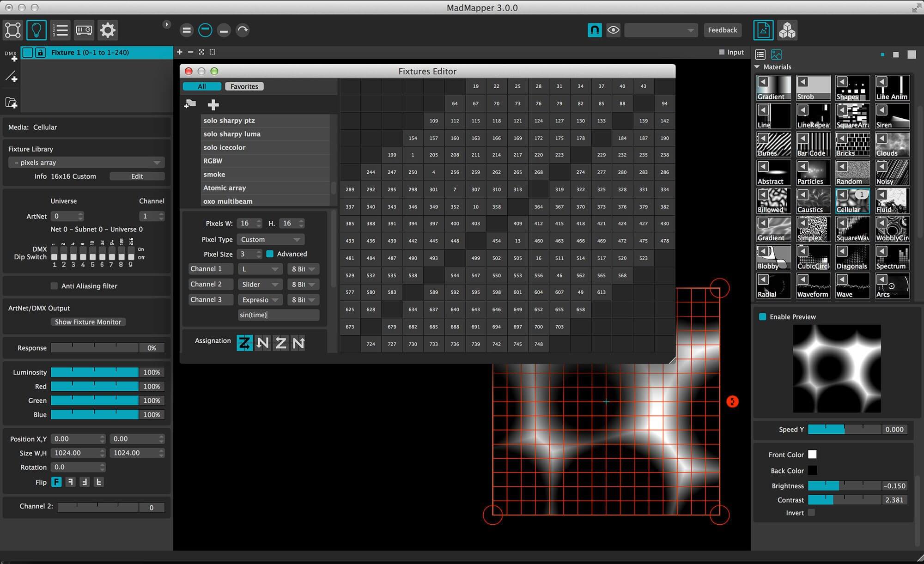Click Channel 3 label button
This screenshot has height=564, width=924.
pyautogui.click(x=211, y=300)
